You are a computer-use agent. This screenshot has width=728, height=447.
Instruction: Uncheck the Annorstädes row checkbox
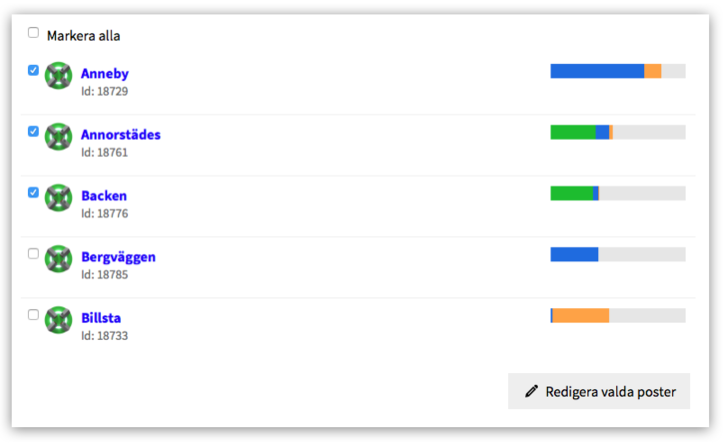pos(33,131)
